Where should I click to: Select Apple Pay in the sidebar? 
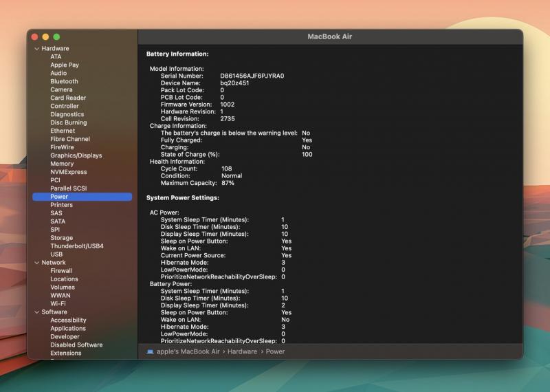65,65
